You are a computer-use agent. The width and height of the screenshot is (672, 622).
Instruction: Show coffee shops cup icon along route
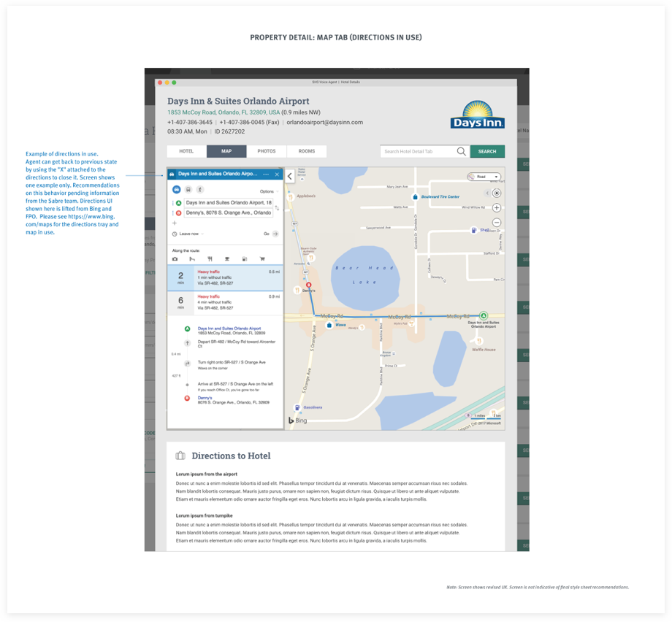[227, 258]
